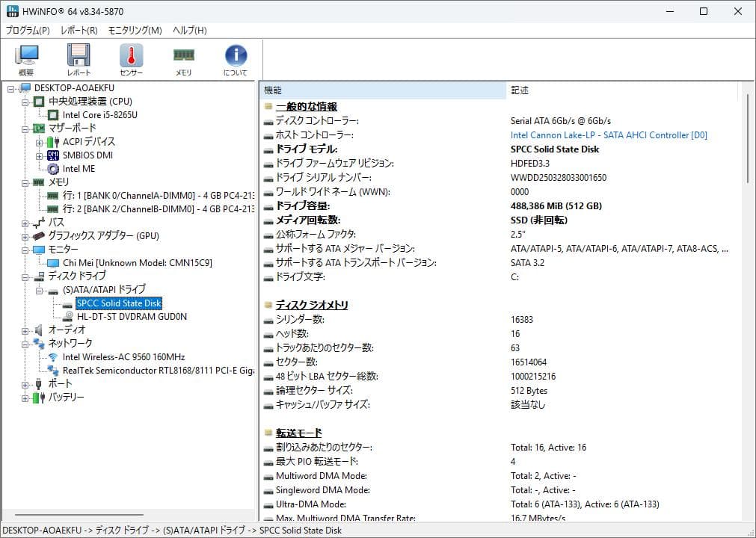Click the gear icon beside Intel ME
This screenshot has width=756, height=538.
[53, 169]
